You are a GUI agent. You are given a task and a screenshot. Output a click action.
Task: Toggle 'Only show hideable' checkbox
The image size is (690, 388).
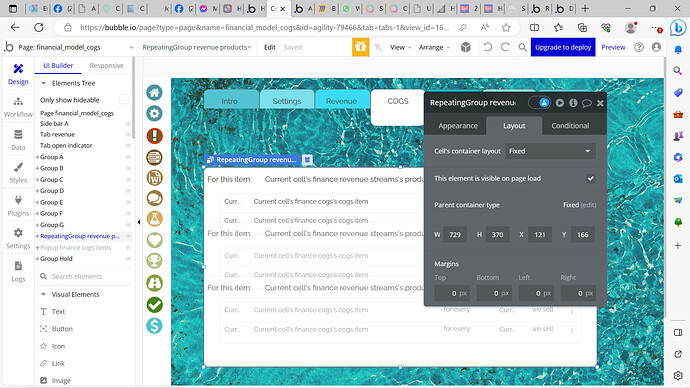(124, 100)
